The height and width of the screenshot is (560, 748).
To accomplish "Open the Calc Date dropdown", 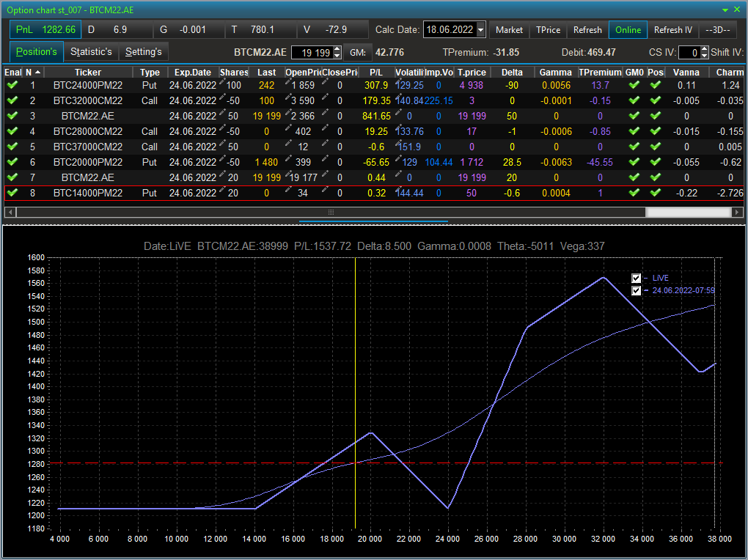I will tap(481, 29).
